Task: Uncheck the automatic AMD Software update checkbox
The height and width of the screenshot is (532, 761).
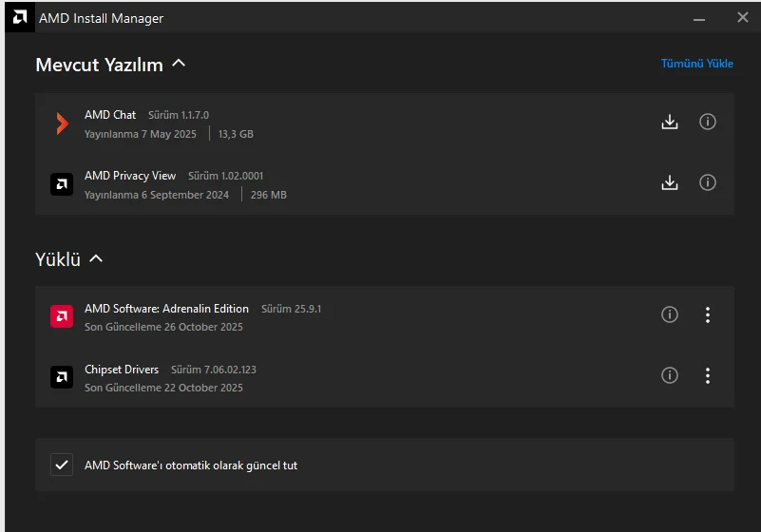Action: pos(62,465)
